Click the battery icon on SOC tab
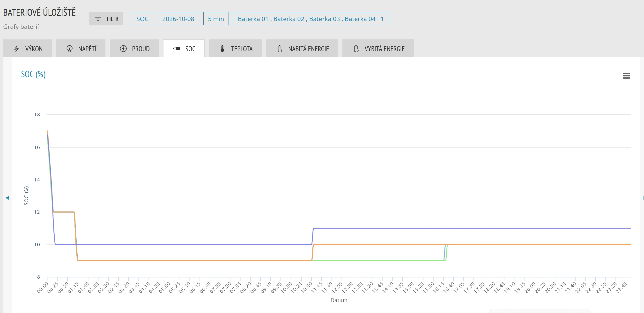This screenshot has width=644, height=313. point(177,49)
